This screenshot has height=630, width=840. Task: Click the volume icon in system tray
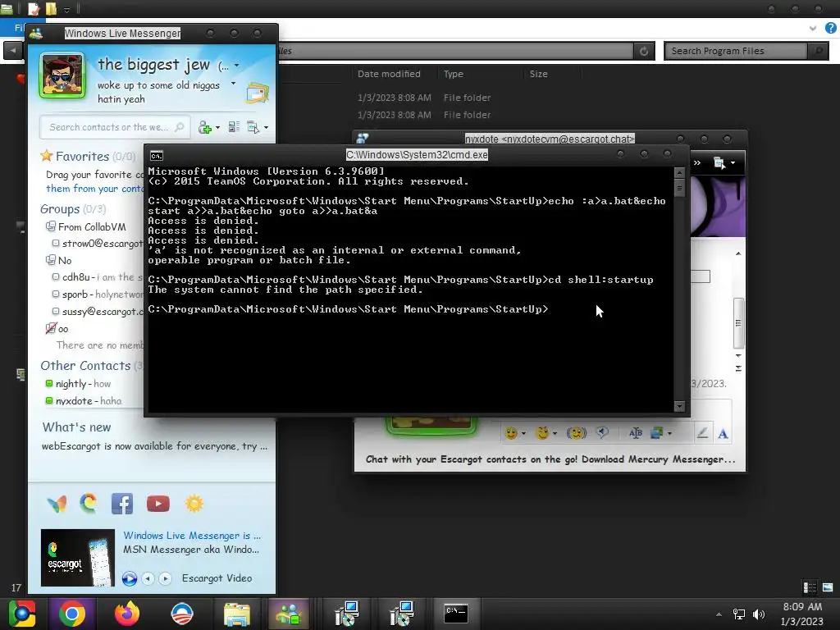point(759,614)
